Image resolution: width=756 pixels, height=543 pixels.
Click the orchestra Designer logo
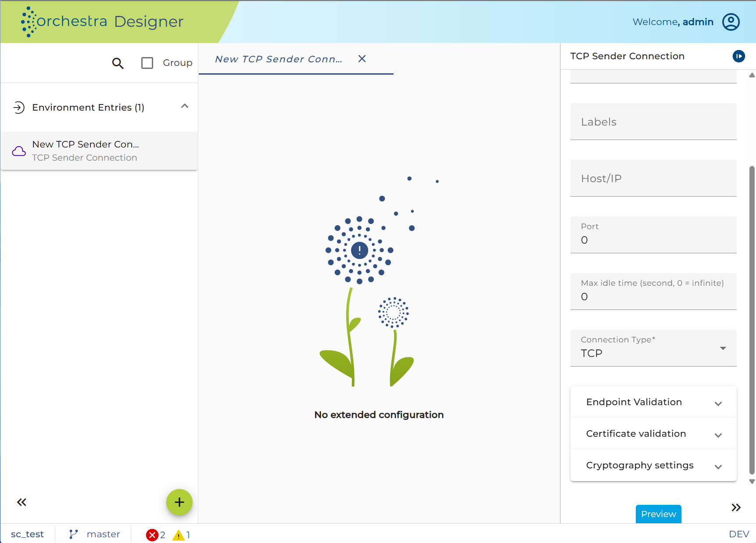[102, 22]
